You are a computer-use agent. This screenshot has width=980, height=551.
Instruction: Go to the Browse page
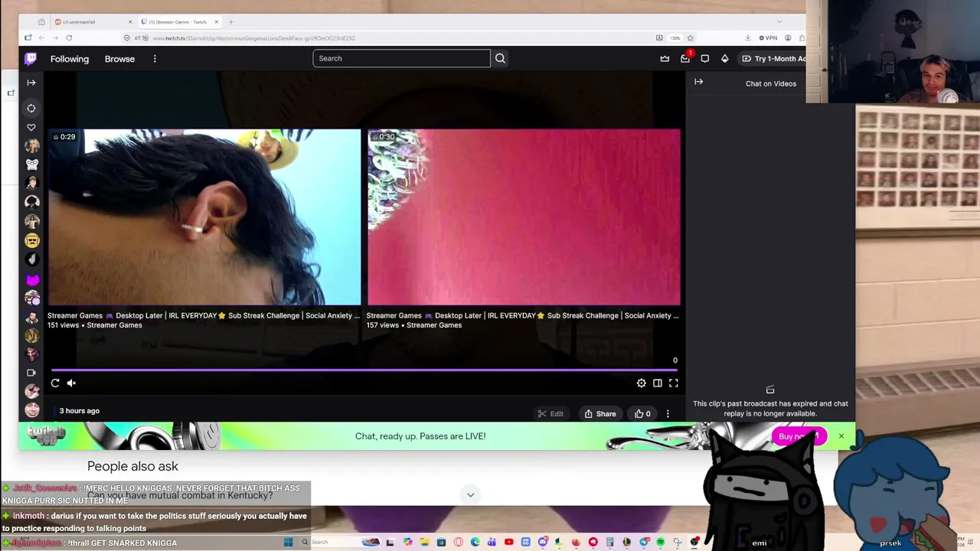(119, 59)
